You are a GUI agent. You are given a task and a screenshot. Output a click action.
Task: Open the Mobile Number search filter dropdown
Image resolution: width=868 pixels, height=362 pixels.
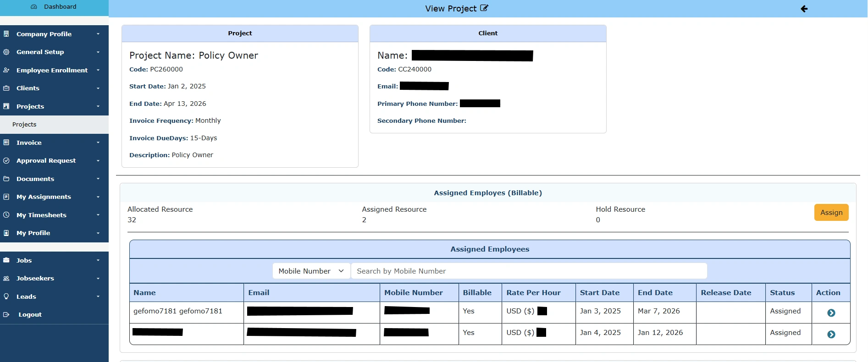[x=311, y=271]
